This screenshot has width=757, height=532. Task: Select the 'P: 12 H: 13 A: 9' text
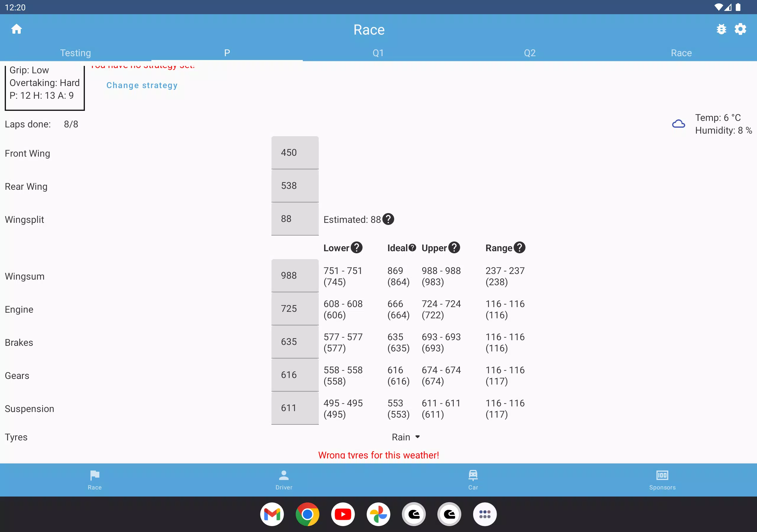coord(41,95)
